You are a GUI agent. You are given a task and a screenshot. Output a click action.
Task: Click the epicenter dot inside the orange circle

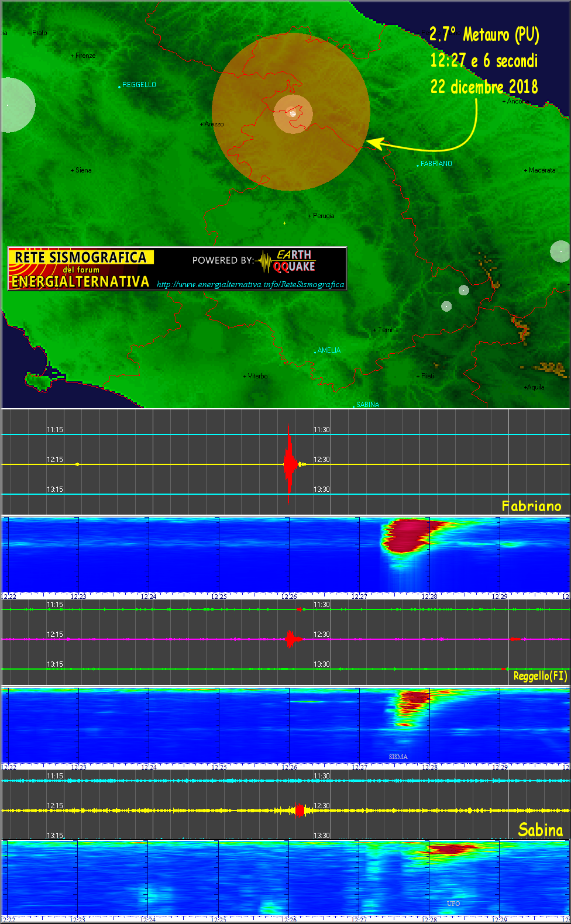[x=293, y=114]
